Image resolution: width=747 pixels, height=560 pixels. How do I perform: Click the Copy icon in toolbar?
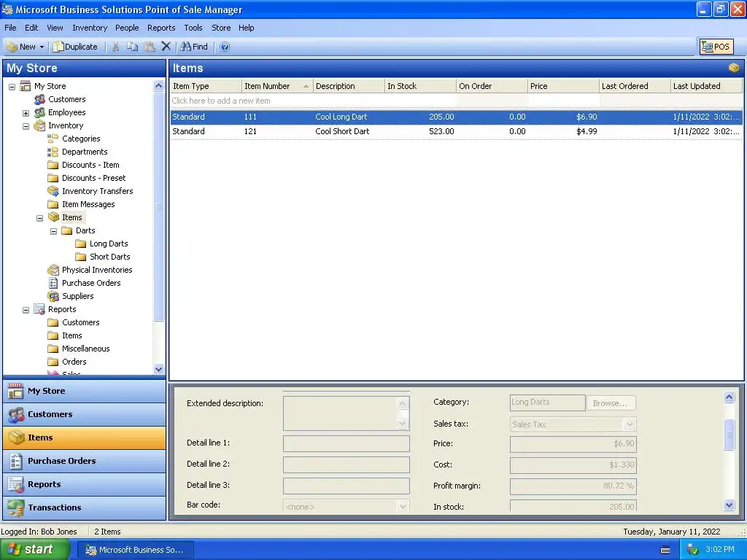[x=133, y=47]
